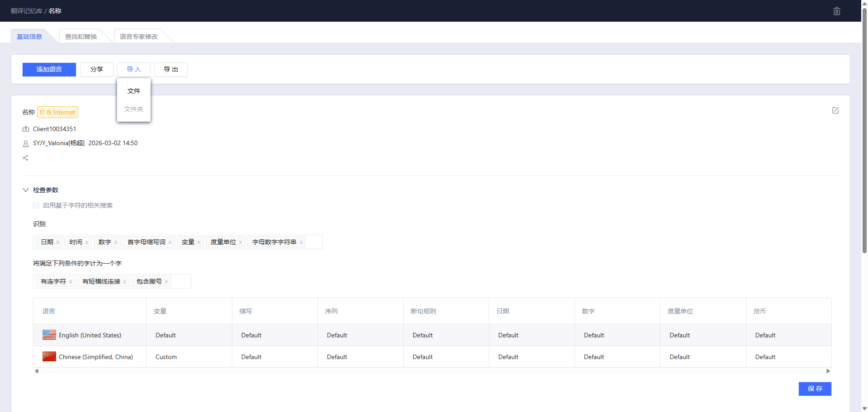
Task: Click the table's right scroll arrow
Action: pyautogui.click(x=828, y=371)
